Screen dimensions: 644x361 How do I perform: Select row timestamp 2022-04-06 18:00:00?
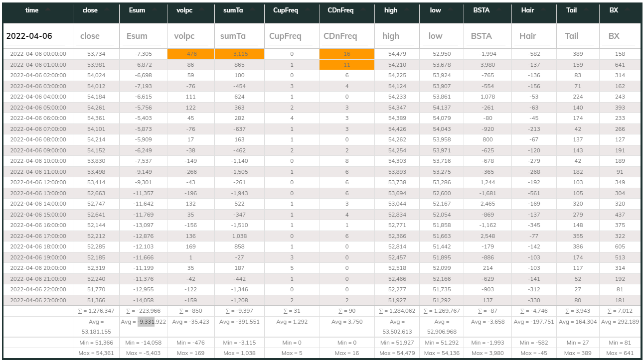38,246
